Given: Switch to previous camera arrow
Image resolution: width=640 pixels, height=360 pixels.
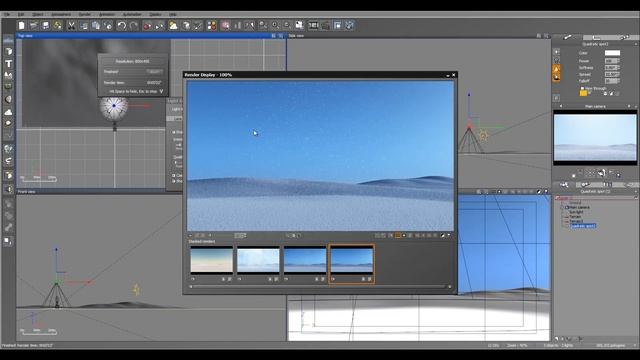Looking at the screenshot, I should (x=560, y=107).
